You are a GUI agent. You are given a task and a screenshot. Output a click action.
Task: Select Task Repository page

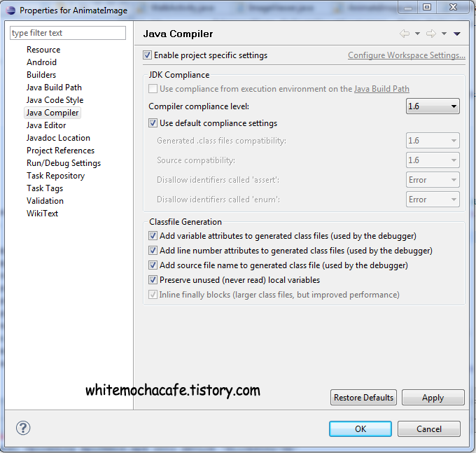55,176
